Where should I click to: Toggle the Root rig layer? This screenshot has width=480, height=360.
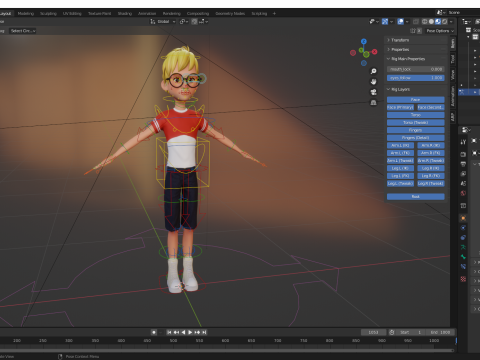click(416, 196)
